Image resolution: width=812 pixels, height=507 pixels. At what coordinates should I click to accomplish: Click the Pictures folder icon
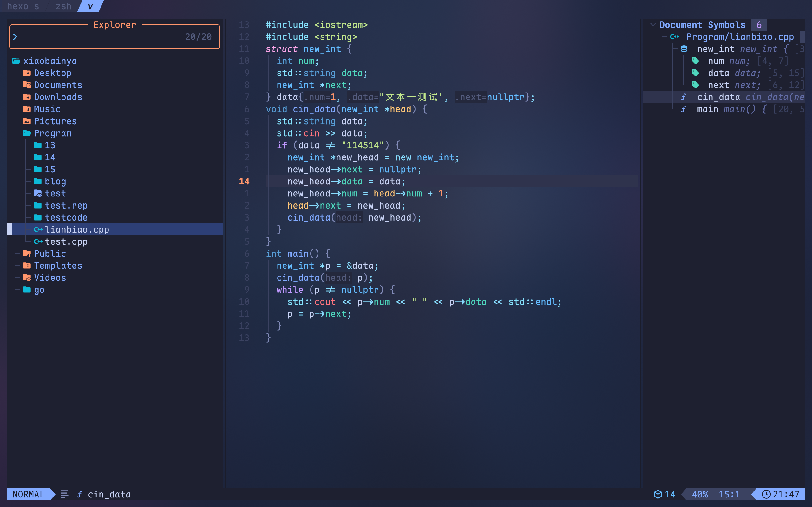[27, 121]
